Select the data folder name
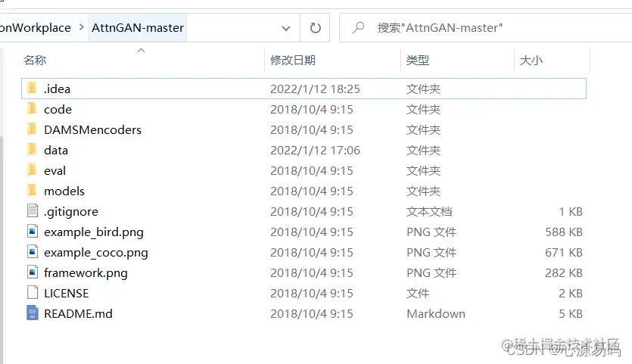The width and height of the screenshot is (632, 364). point(55,151)
